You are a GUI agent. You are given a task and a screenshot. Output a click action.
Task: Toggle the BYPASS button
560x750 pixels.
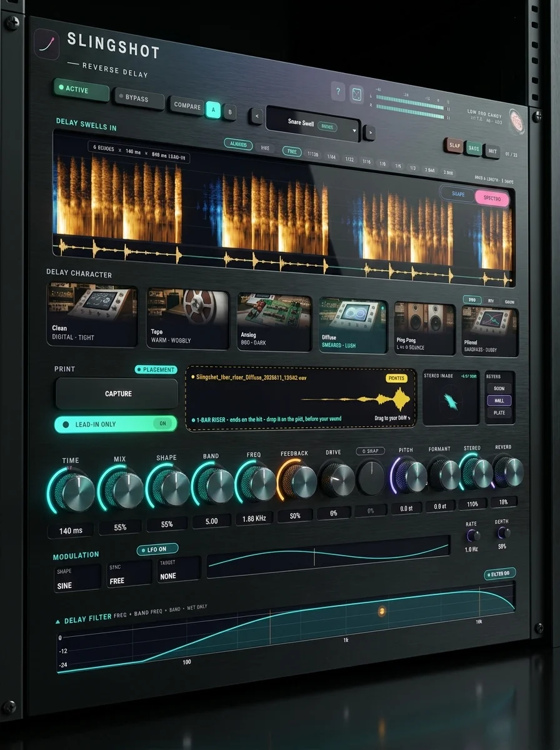tap(139, 99)
